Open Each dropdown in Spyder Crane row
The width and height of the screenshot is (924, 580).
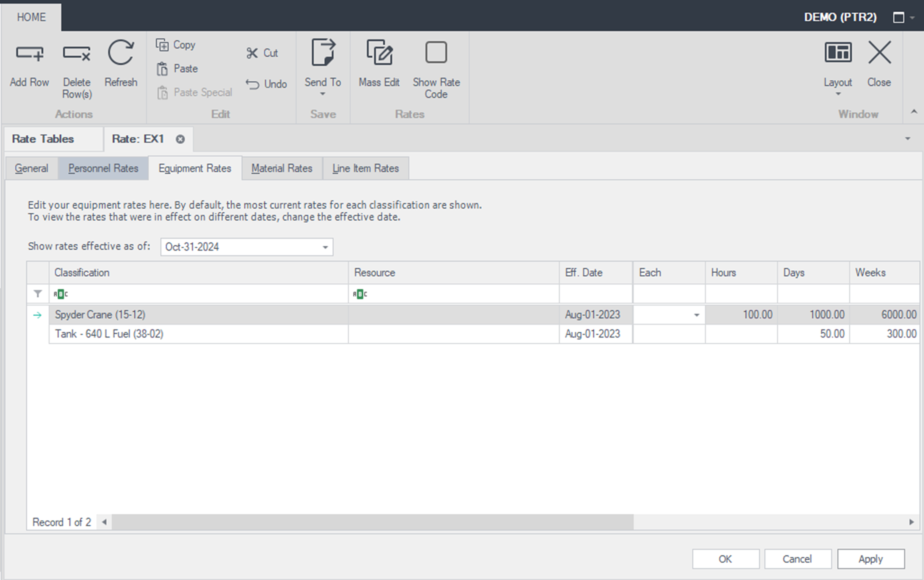[696, 315]
